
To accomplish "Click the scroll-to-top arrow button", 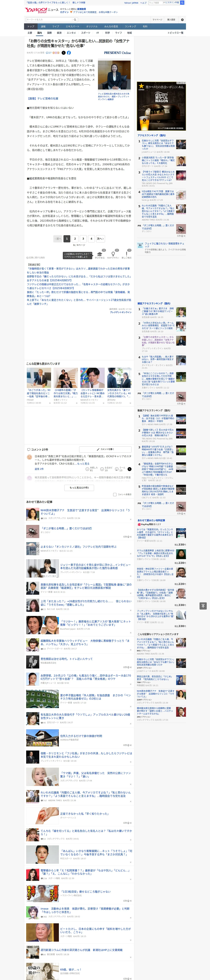I will (x=203, y=606).
